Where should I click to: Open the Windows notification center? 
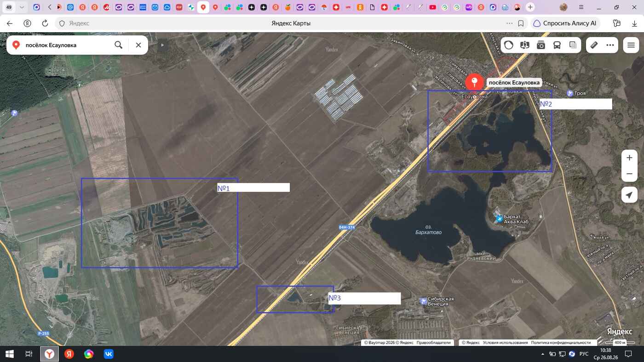(628, 354)
